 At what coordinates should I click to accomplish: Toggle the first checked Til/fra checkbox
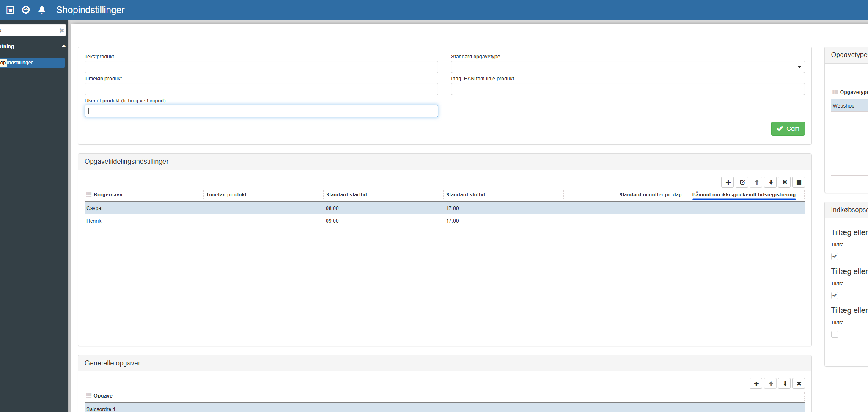[835, 256]
